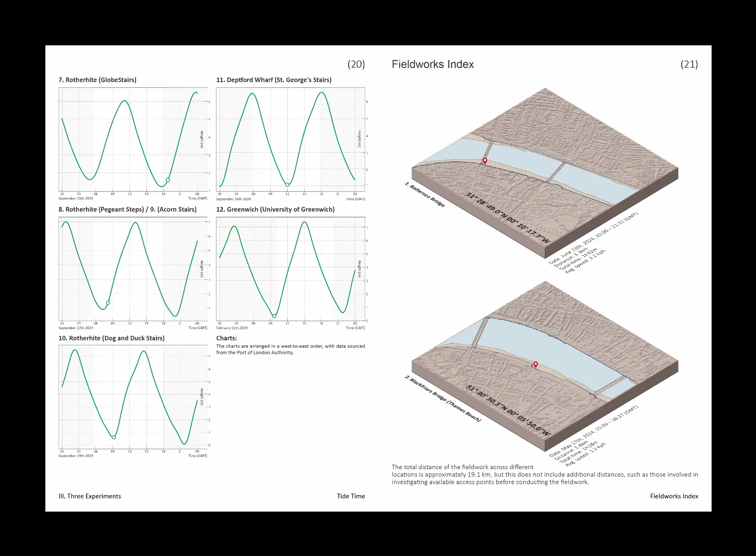
Task: Click the date label "February 11th 2024"
Action: (x=232, y=328)
